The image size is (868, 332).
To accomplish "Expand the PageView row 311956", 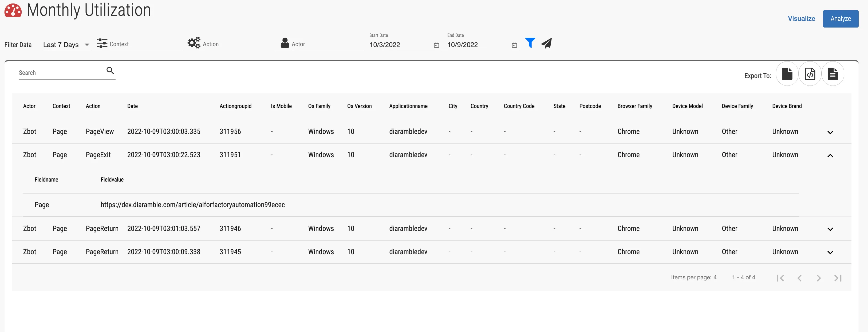I will [x=830, y=132].
